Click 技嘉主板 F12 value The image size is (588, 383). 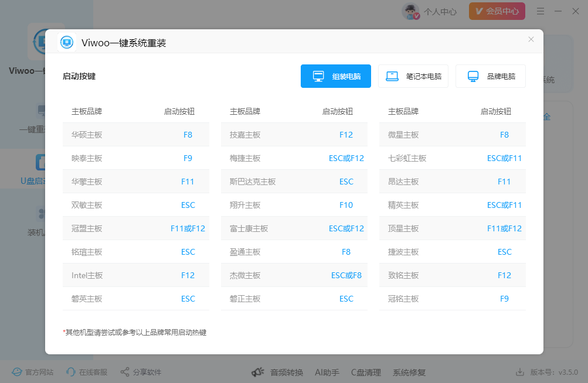(346, 135)
